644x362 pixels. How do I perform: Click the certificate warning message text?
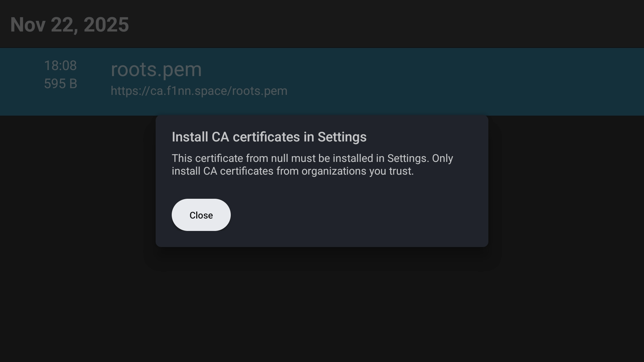point(312,164)
